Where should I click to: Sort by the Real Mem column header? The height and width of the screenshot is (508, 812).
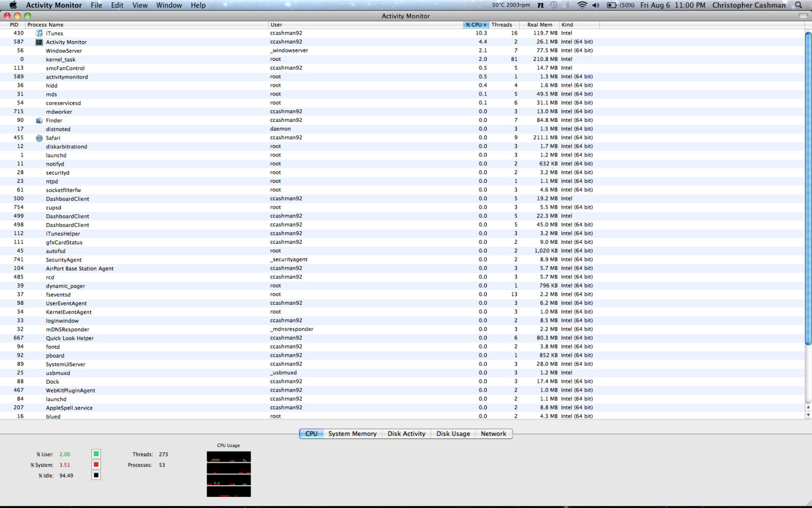click(539, 25)
